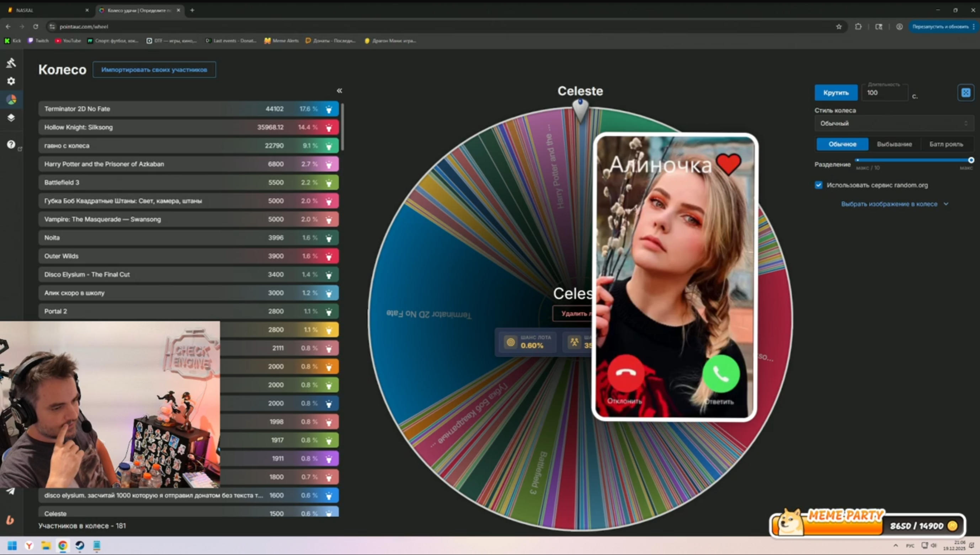Open the help question mark icon
The width and height of the screenshot is (980, 555).
click(11, 145)
